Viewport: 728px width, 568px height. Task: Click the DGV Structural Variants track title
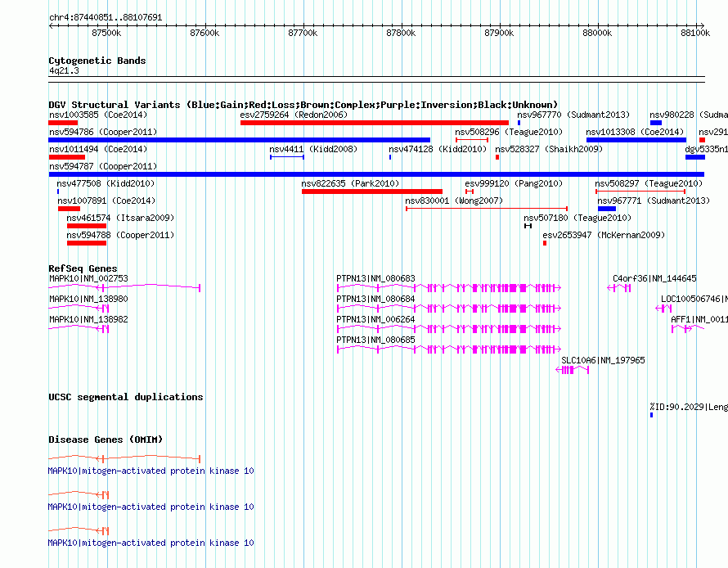tap(303, 105)
